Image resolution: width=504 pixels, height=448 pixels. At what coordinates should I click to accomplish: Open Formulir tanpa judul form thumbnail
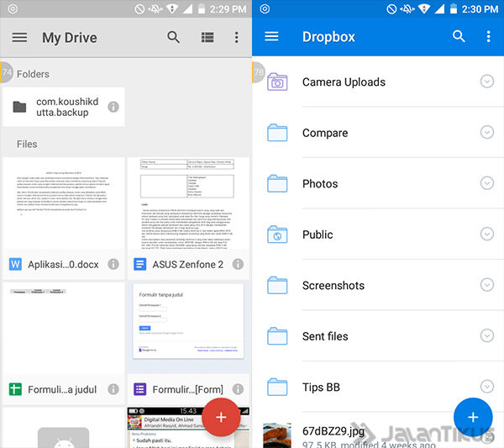click(188, 328)
